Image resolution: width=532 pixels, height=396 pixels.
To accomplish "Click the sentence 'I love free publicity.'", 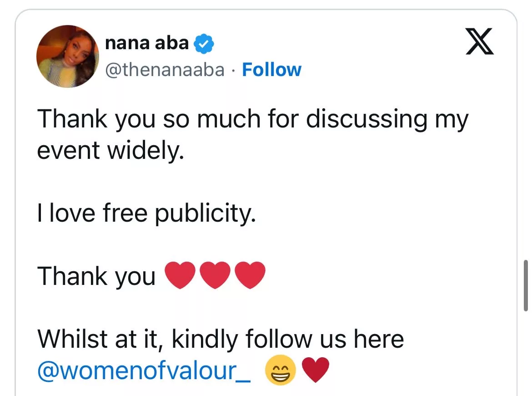I will [146, 213].
